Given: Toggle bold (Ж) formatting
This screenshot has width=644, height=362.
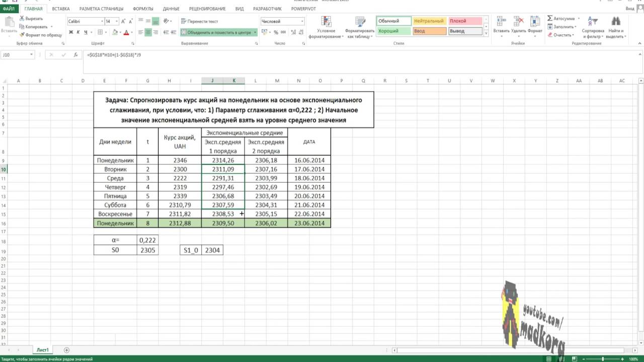Looking at the screenshot, I should point(71,32).
